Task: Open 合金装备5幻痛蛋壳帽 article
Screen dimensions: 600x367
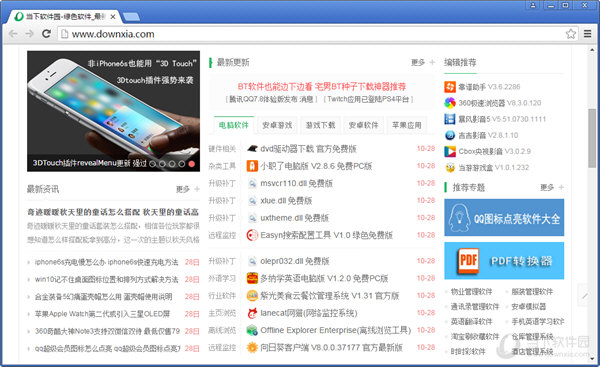Action: tap(103, 297)
